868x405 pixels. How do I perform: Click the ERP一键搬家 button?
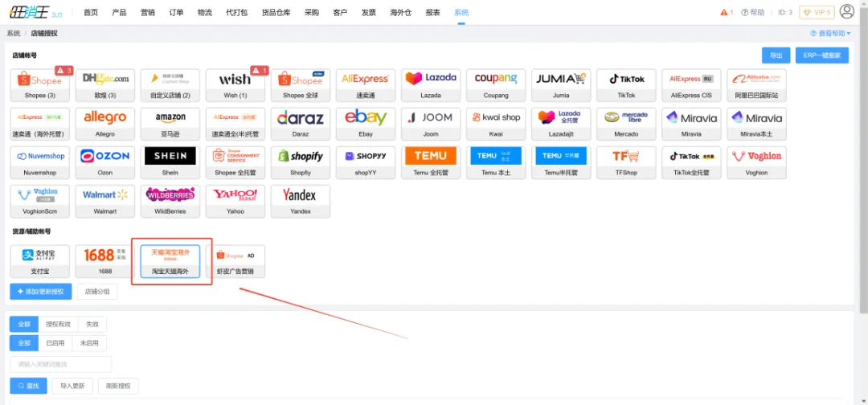click(822, 55)
